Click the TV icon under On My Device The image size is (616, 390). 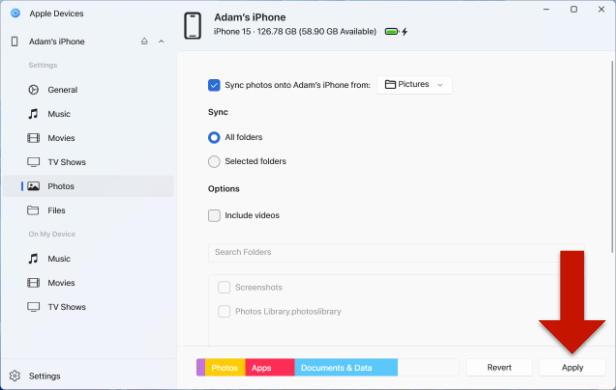tap(33, 307)
